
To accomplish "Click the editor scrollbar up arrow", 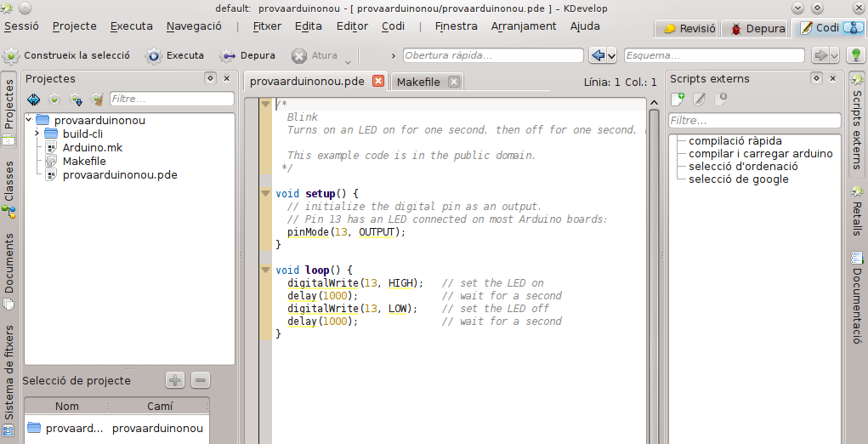I will click(x=654, y=103).
